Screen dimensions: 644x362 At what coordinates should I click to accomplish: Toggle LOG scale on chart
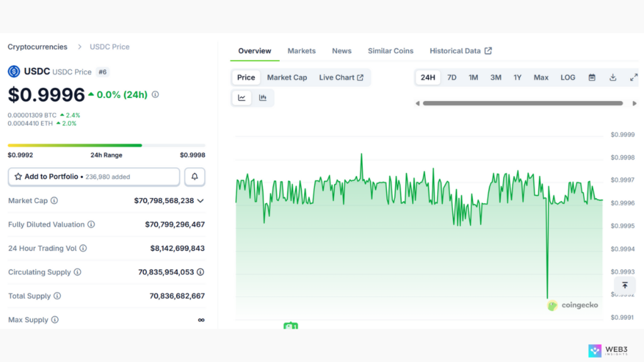[568, 77]
